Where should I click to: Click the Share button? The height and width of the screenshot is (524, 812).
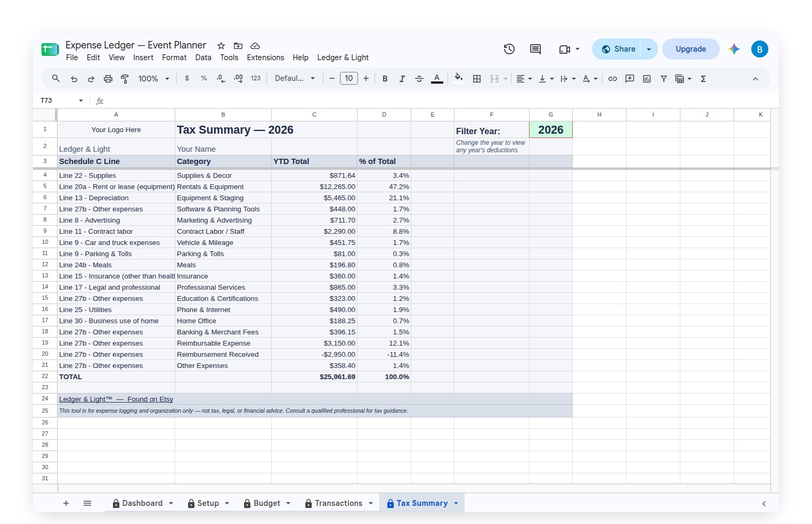[617, 49]
